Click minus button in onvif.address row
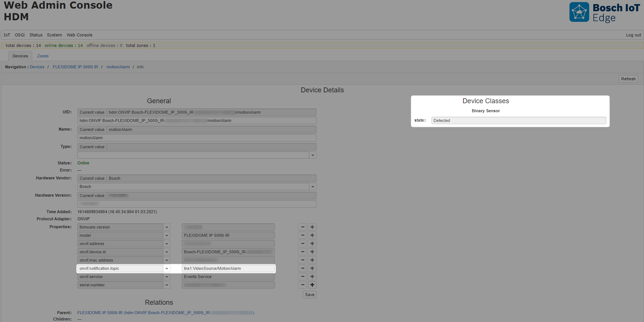The width and height of the screenshot is (644, 322). point(303,244)
